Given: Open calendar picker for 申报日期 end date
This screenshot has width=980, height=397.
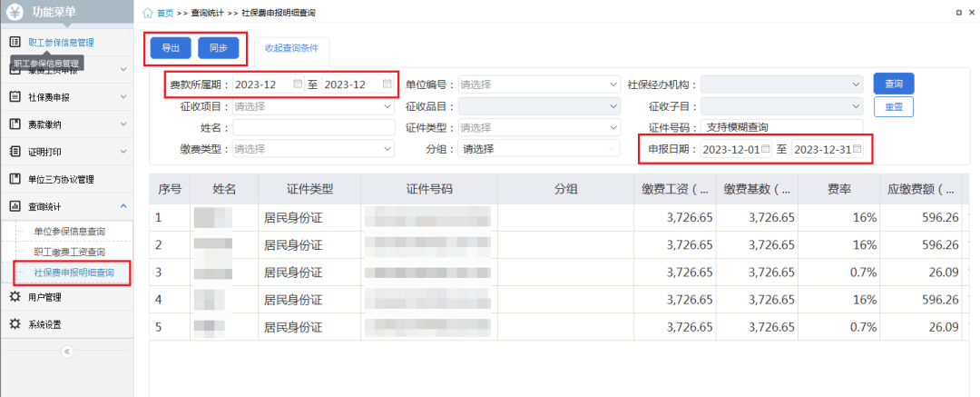Looking at the screenshot, I should point(857,149).
